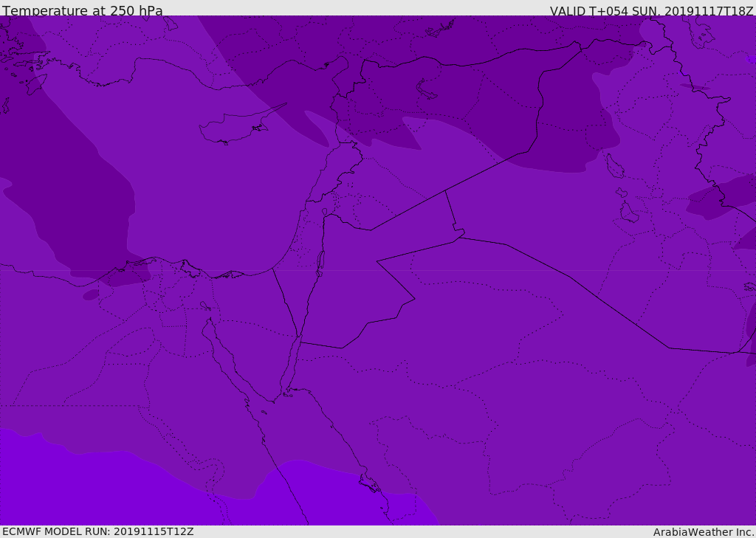Select the 'ArabiaWeather Inc.' credit text

point(704,532)
